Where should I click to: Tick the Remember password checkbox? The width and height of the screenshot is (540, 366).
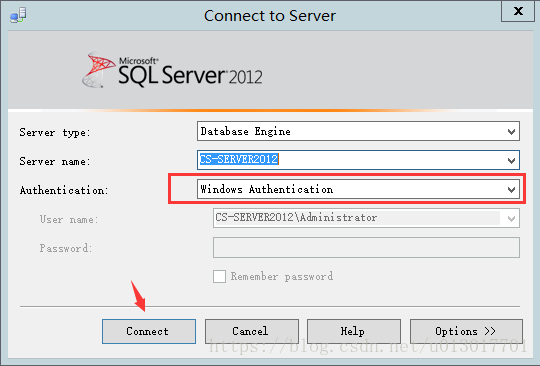pos(219,276)
